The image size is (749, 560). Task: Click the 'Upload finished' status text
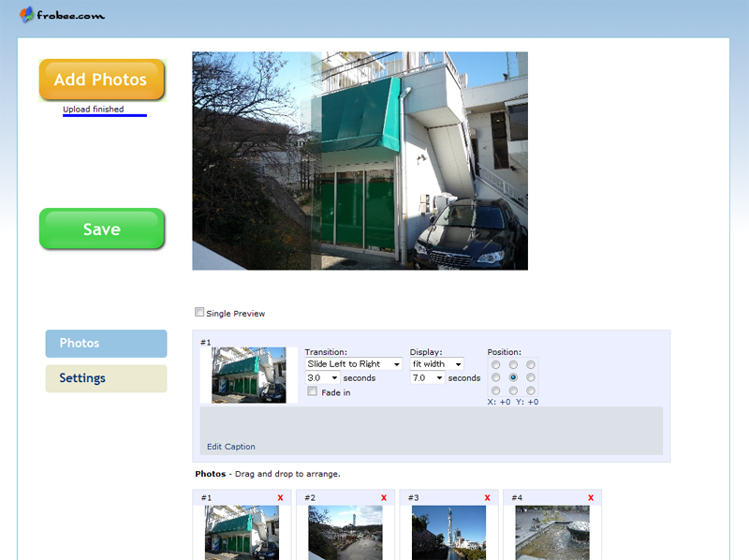(x=93, y=109)
